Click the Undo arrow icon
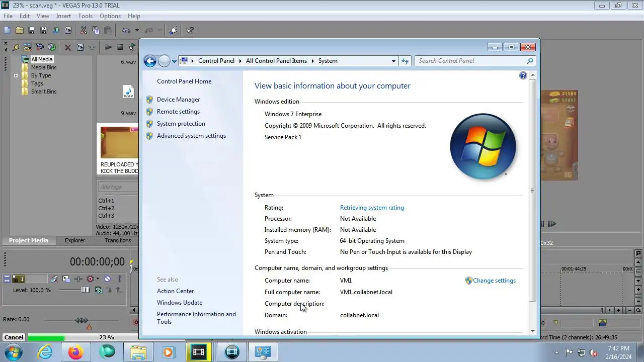The width and height of the screenshot is (644, 362). pos(126,30)
